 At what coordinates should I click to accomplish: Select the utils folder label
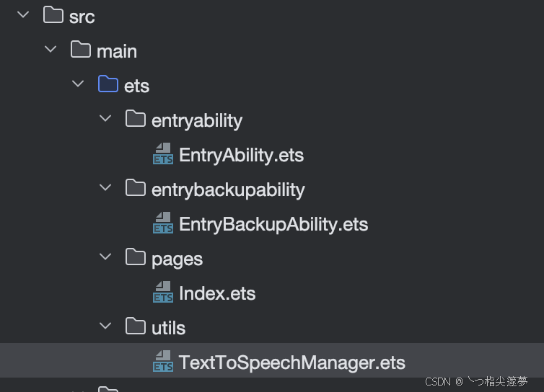(168, 328)
